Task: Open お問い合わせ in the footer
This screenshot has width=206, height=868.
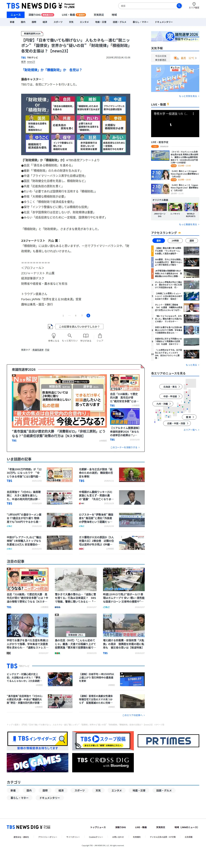Action: point(118,837)
